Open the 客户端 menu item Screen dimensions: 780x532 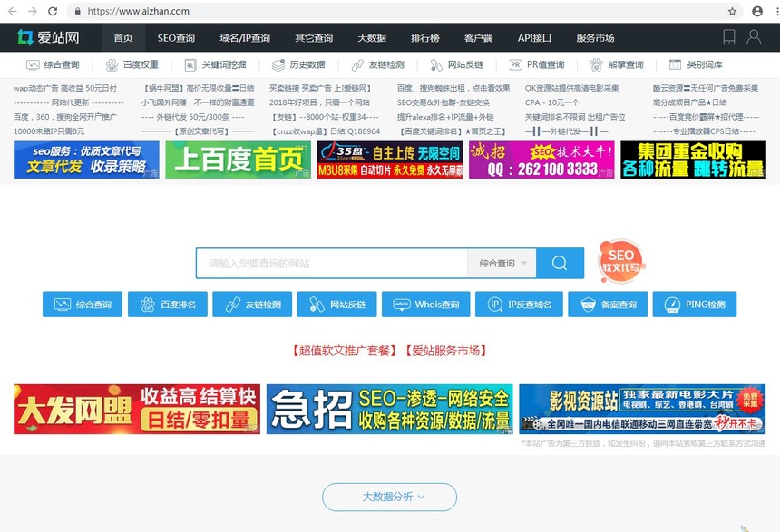[x=479, y=38]
